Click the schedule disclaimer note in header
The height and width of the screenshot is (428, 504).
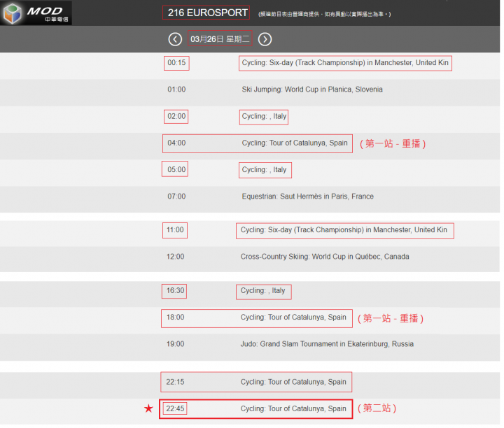325,14
